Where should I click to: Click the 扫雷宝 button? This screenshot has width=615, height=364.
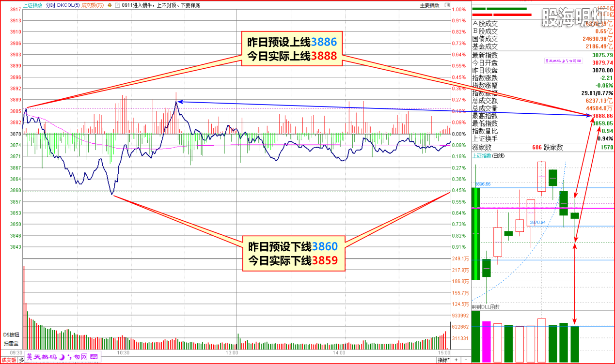[11, 343]
